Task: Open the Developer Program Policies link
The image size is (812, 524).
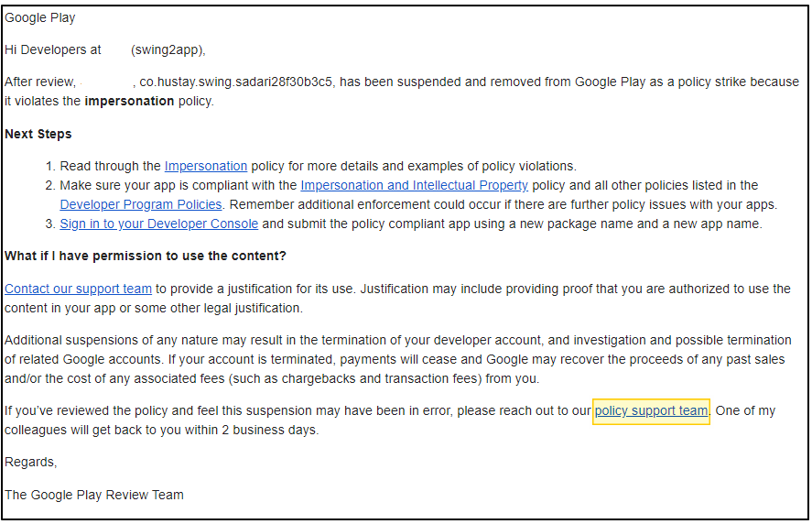Action: [x=141, y=204]
